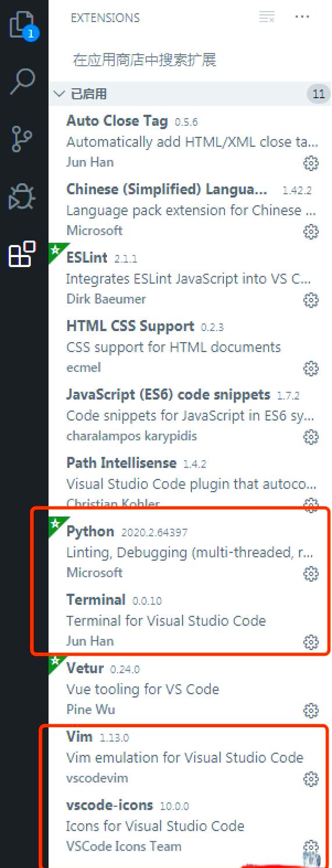Select the Chinese (Simplified) Language extension

167,190
